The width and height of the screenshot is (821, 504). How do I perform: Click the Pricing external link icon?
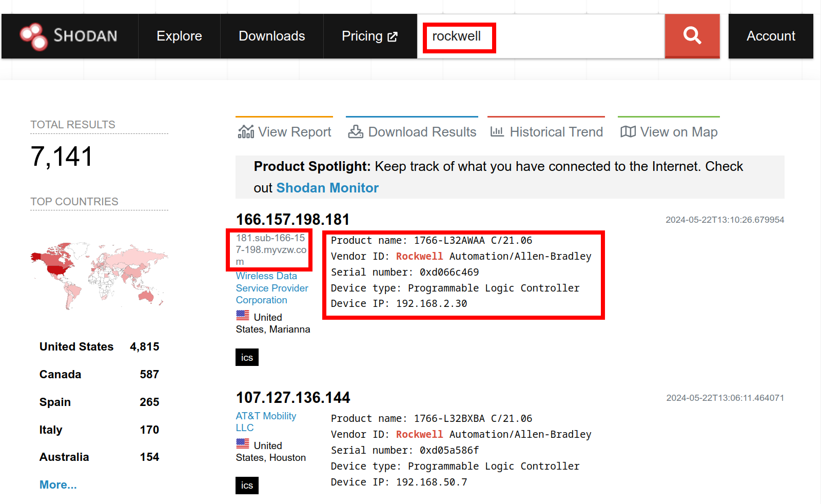click(393, 37)
